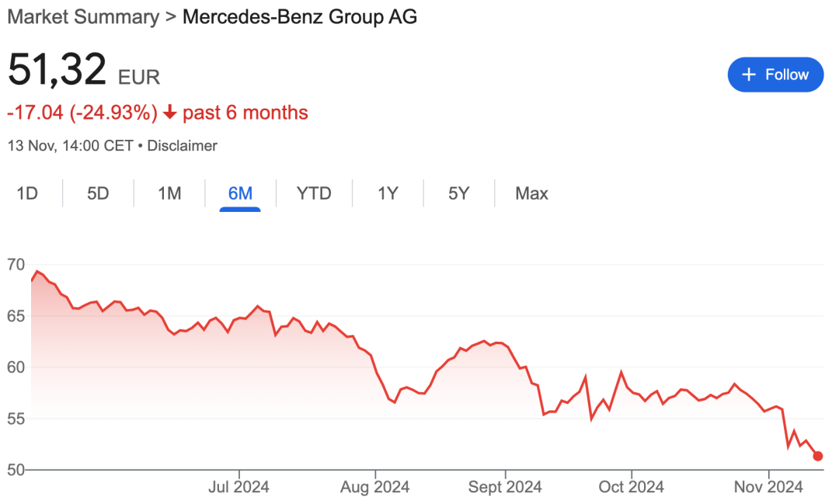Show the 1Y price history
Screen dimensions: 839x504
pos(388,193)
